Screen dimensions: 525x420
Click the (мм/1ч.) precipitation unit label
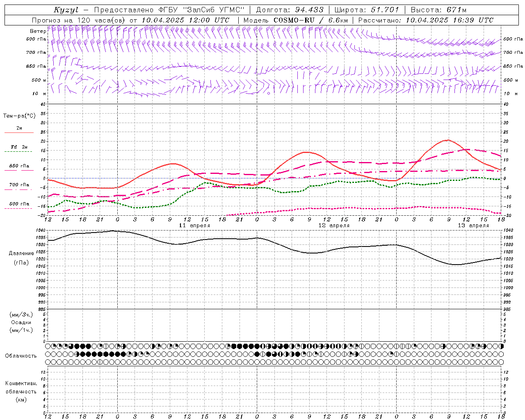[x=21, y=330]
